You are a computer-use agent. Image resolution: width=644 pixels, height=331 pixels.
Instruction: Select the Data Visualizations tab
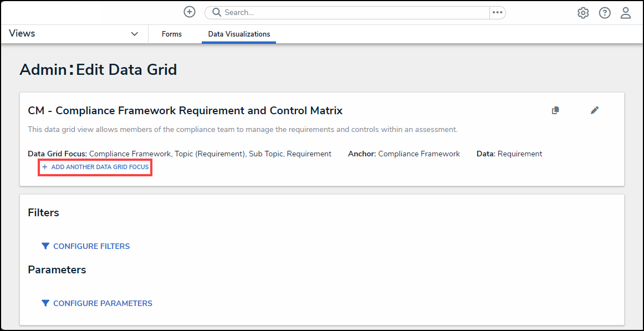coord(239,34)
